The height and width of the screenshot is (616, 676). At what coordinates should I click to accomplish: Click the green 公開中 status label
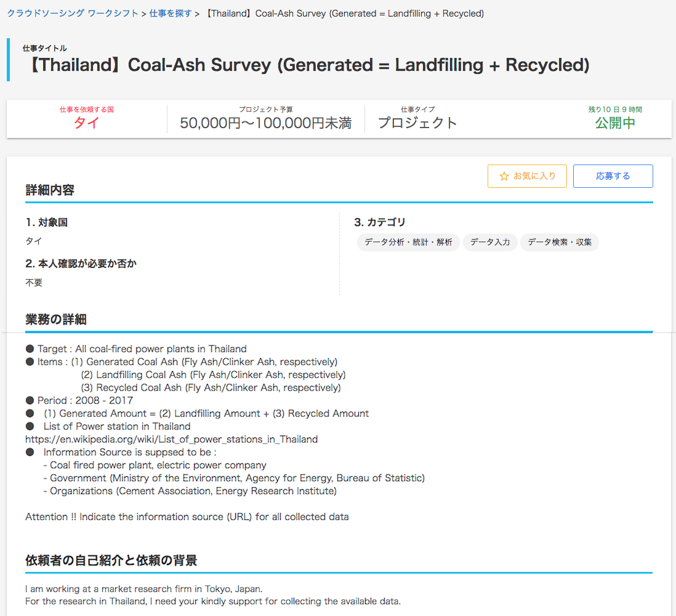(x=614, y=123)
